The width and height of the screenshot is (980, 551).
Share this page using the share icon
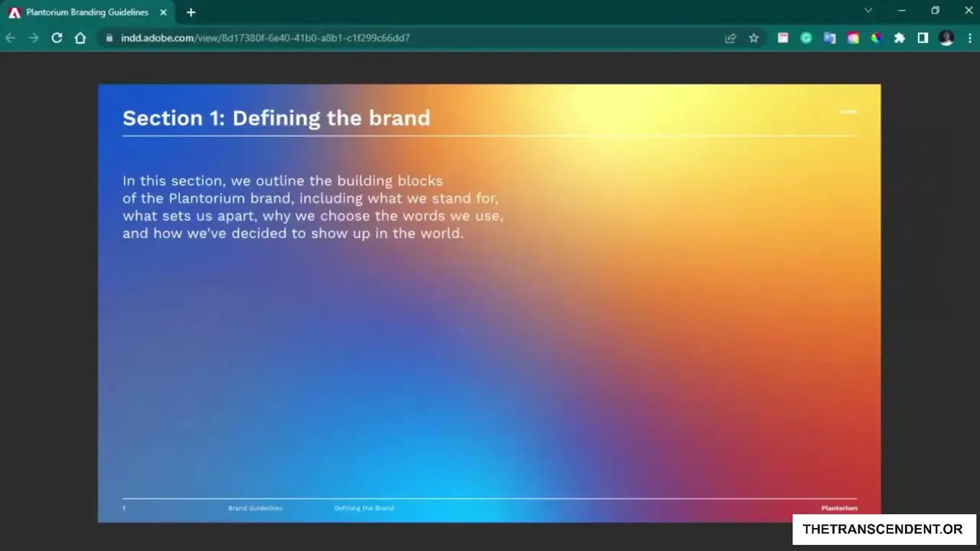pos(730,37)
